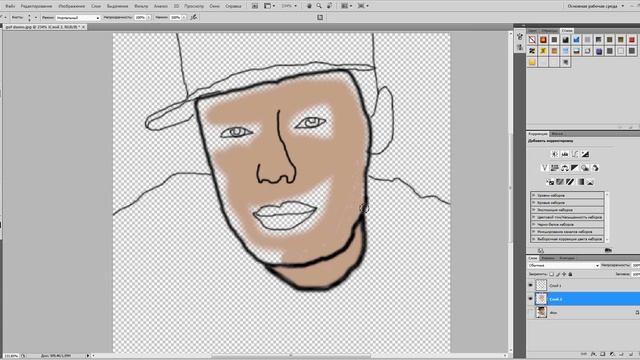640x360 pixels.
Task: Open the Фильтр menu
Action: pos(141,6)
